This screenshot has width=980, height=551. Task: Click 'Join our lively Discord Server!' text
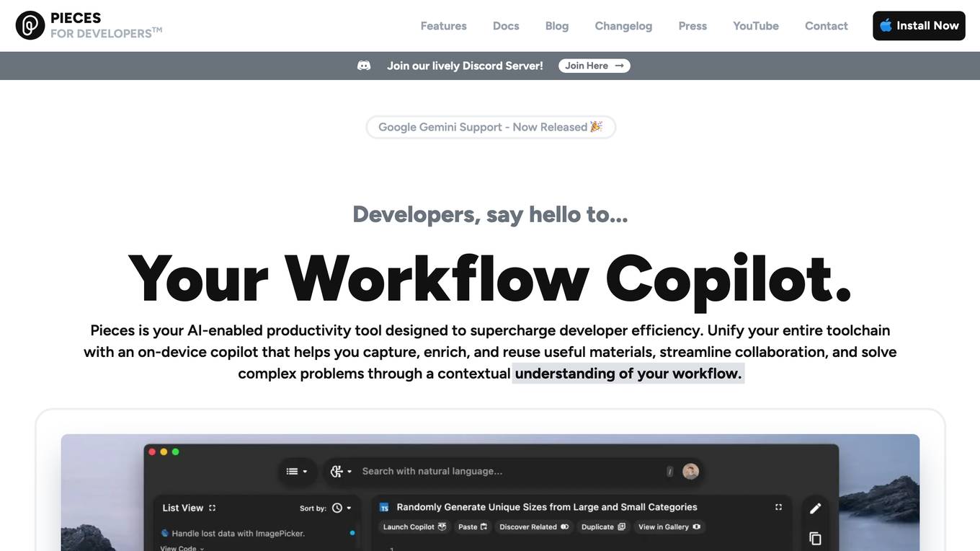click(465, 66)
